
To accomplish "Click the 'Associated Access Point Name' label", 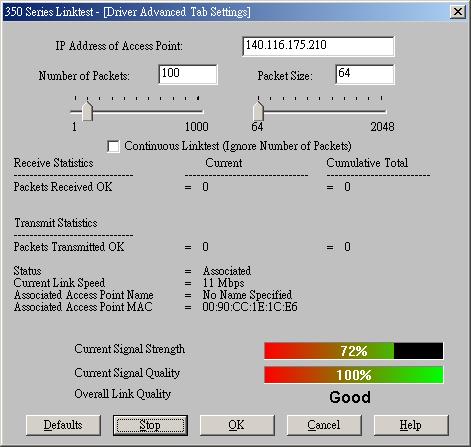I will [84, 295].
